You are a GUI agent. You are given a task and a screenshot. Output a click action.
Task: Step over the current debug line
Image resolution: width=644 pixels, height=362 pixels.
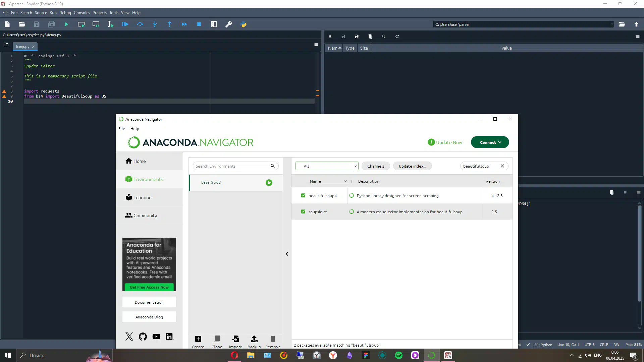tap(140, 24)
